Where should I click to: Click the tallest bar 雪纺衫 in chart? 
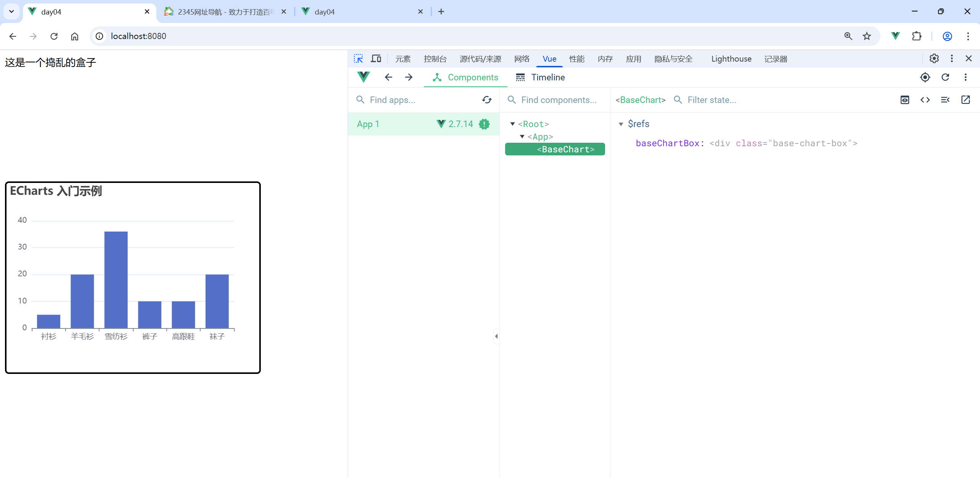pyautogui.click(x=116, y=279)
